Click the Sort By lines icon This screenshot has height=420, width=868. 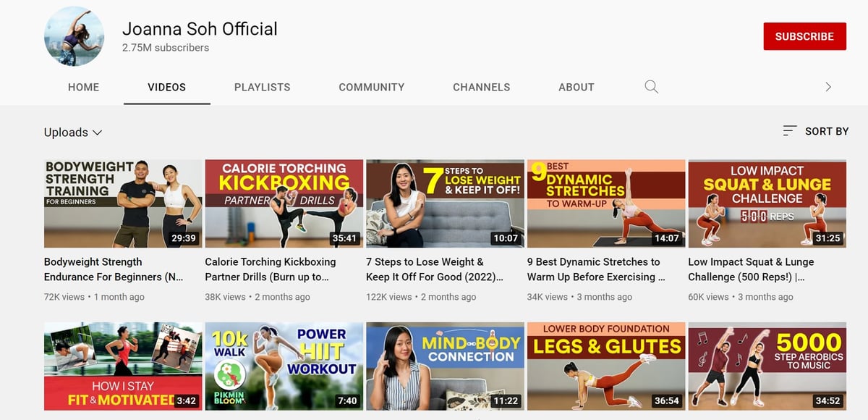coord(790,131)
